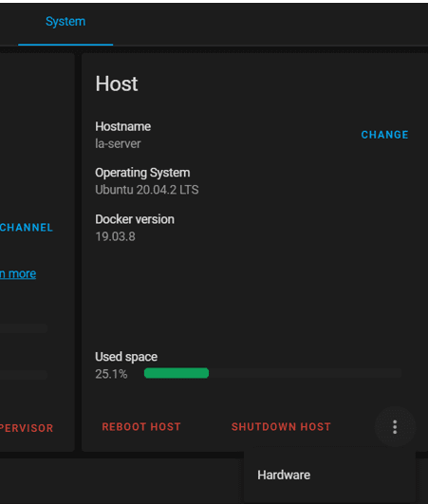
Task: Click the Ubuntu 20.04.2 LTS text
Action: 147,190
